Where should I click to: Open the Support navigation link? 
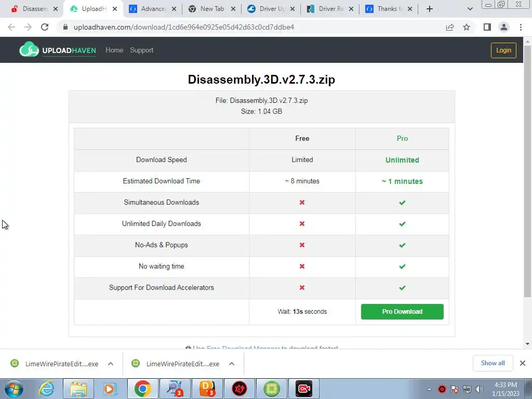(141, 50)
